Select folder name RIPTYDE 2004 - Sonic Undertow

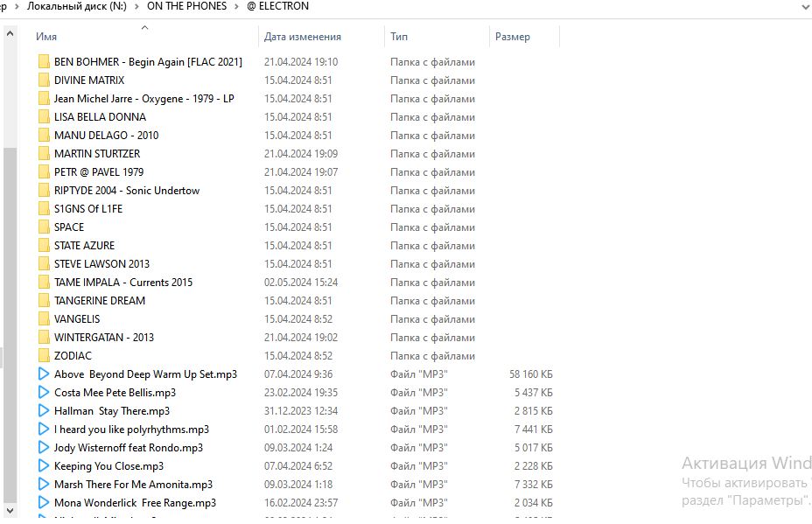(127, 191)
